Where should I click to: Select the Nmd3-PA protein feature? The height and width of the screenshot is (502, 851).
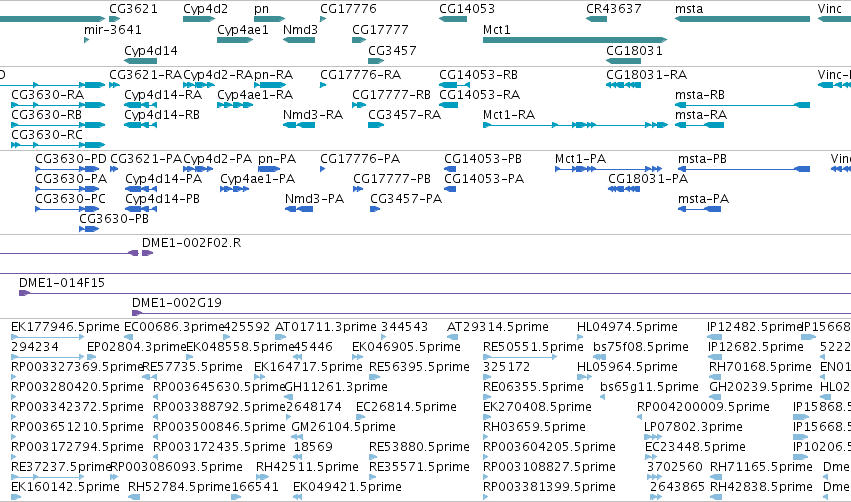click(299, 209)
